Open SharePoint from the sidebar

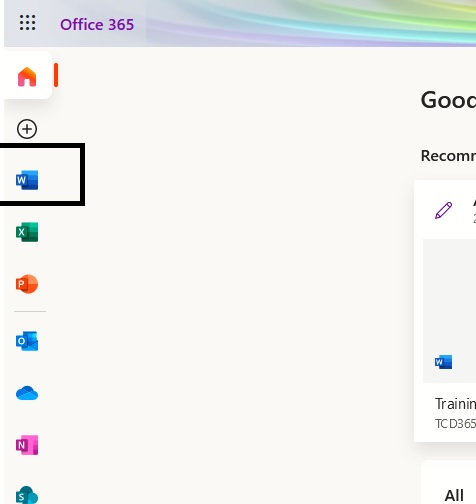[x=27, y=495]
